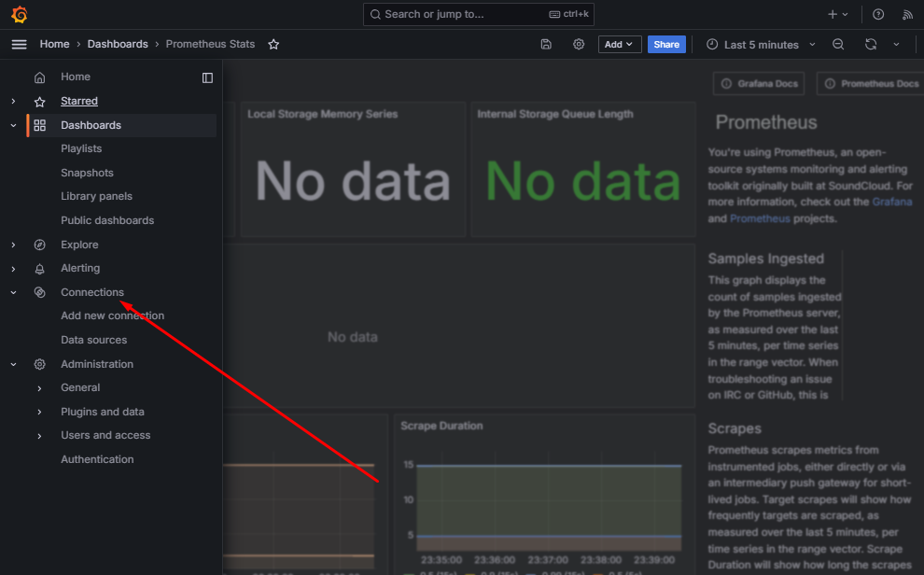Click the blue Share button
924x575 pixels.
[666, 44]
